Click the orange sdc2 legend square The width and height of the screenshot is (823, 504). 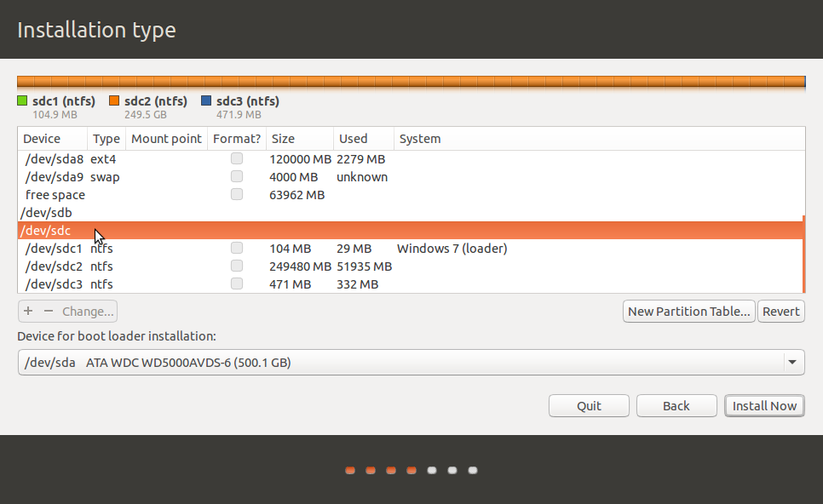[x=114, y=100]
